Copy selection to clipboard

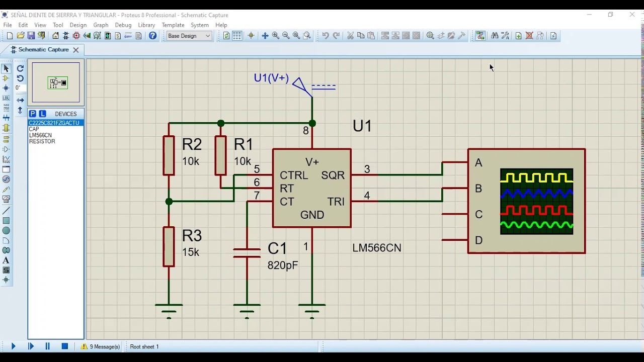coord(361,36)
